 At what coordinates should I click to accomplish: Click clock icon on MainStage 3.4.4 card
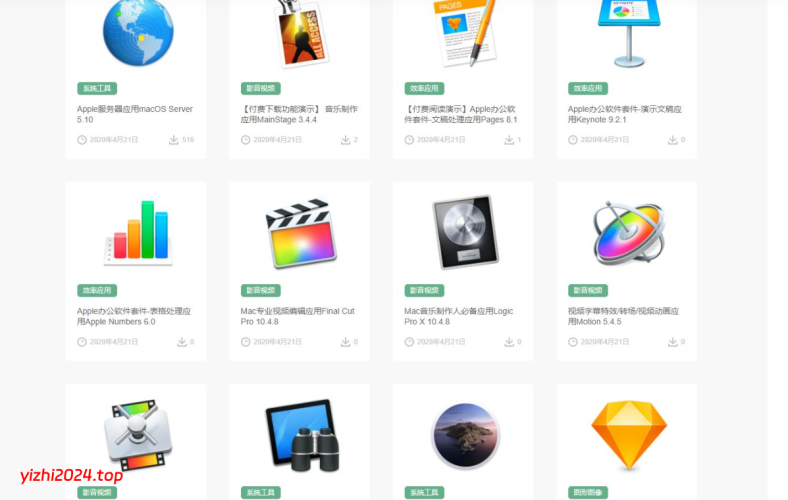point(246,140)
